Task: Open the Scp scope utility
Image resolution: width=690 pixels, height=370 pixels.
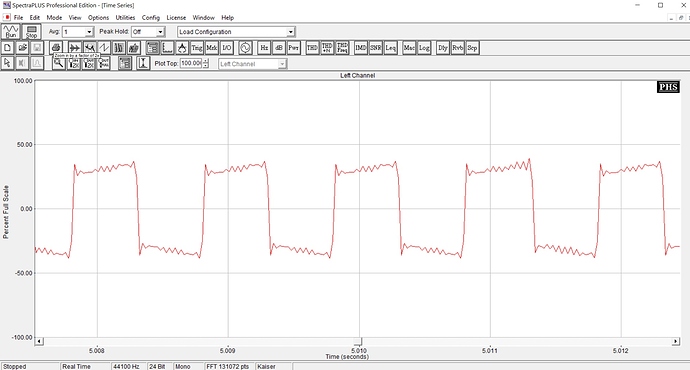Action: click(472, 48)
